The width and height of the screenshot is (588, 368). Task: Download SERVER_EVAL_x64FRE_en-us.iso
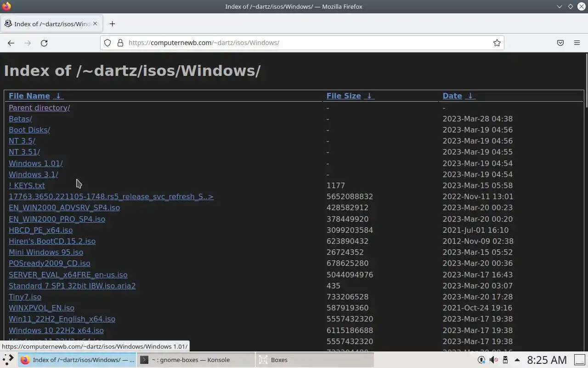click(68, 275)
